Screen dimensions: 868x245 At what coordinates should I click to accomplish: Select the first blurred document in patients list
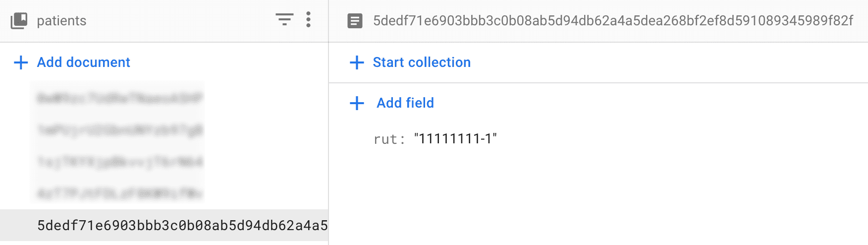tap(119, 98)
